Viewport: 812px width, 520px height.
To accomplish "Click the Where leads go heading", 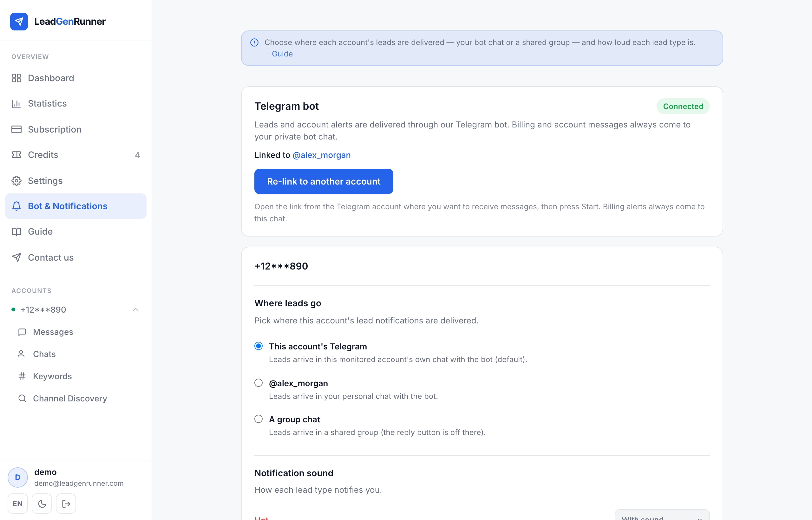I will [288, 303].
